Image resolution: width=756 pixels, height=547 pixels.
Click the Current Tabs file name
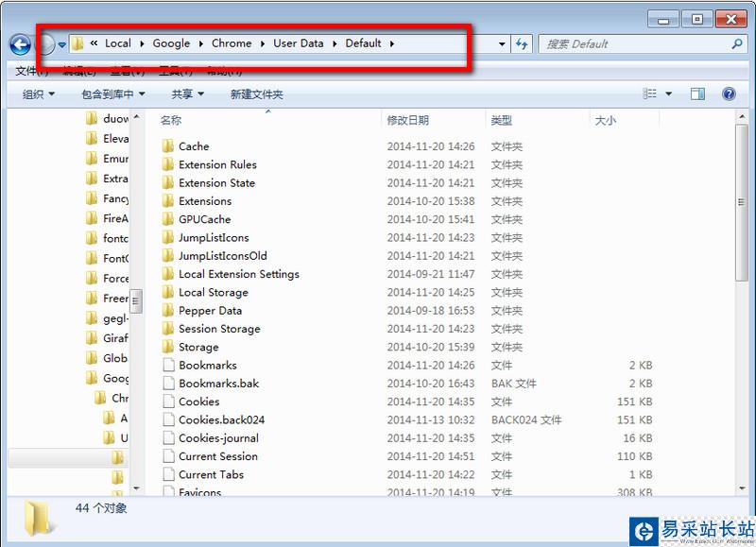click(x=211, y=474)
